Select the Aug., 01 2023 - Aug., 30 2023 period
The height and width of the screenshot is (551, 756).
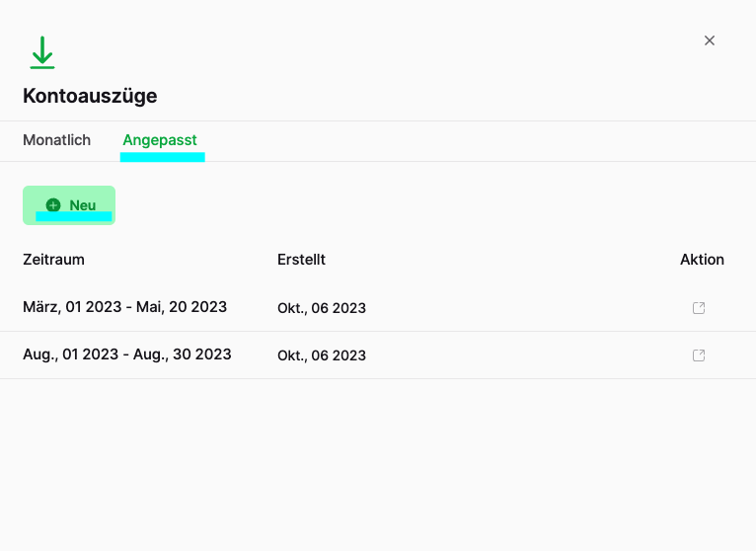pyautogui.click(x=126, y=354)
